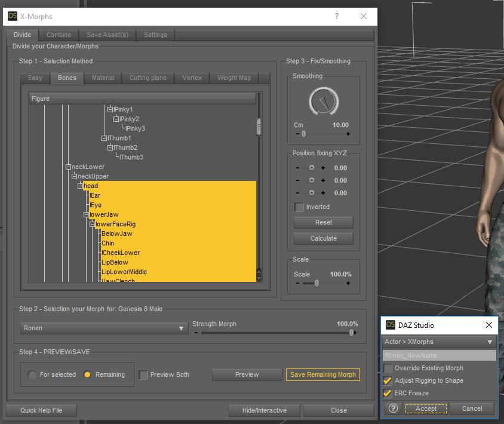Check Override Existing Morph
This screenshot has height=424, width=504.
[388, 368]
